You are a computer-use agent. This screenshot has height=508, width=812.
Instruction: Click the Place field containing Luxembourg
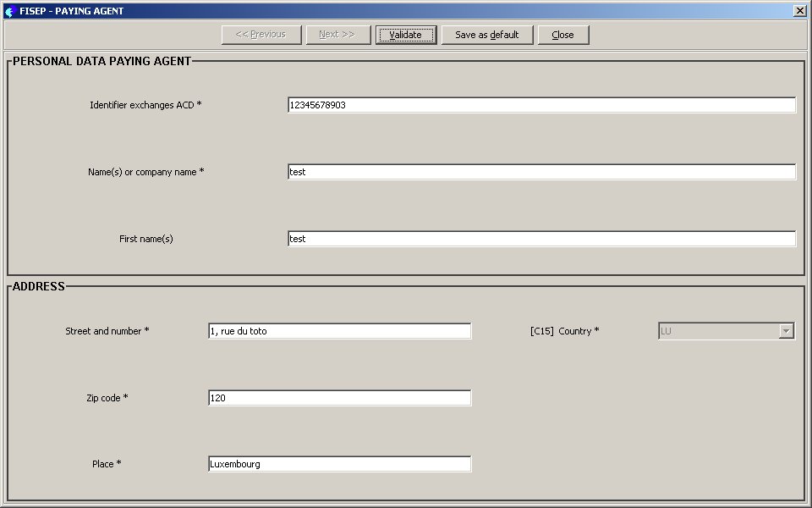pos(339,464)
